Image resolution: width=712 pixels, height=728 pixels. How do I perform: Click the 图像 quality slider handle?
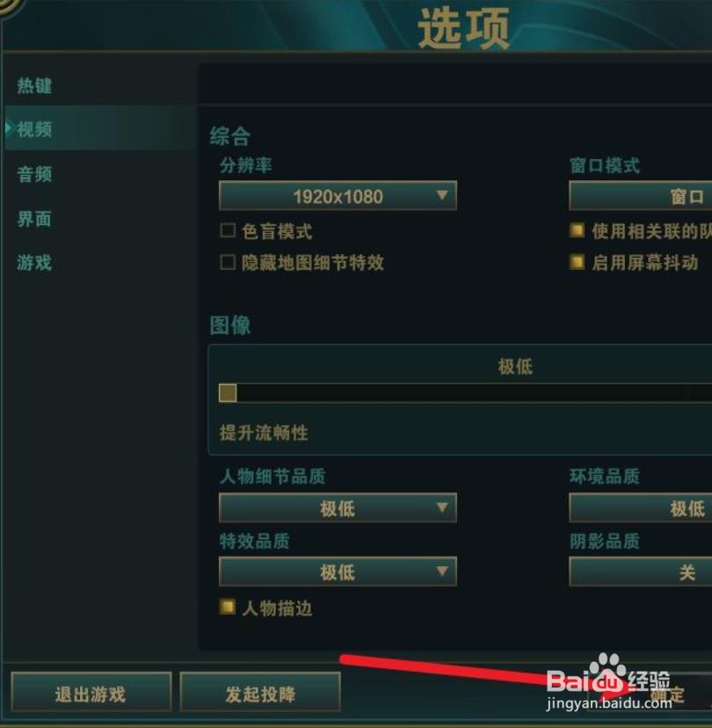[228, 393]
